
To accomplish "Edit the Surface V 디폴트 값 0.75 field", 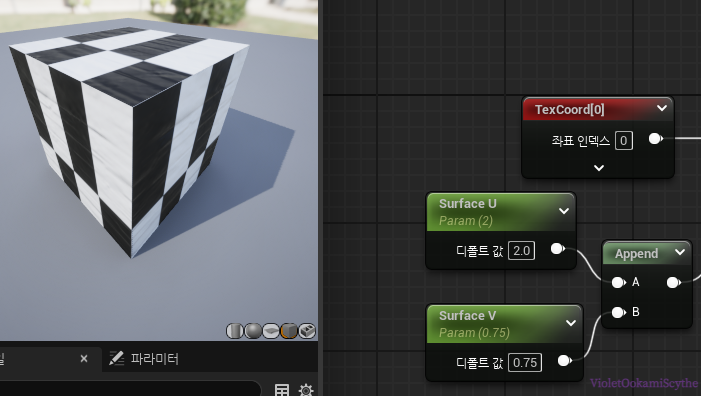I will [525, 362].
